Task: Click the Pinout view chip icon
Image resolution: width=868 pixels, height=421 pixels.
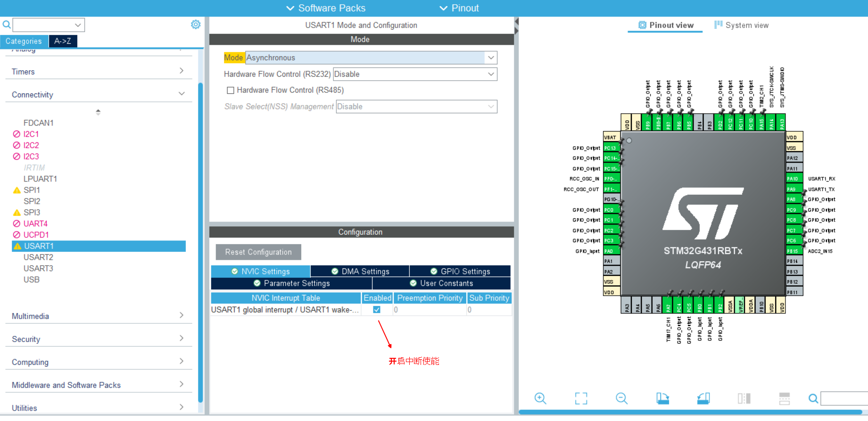Action: 642,25
